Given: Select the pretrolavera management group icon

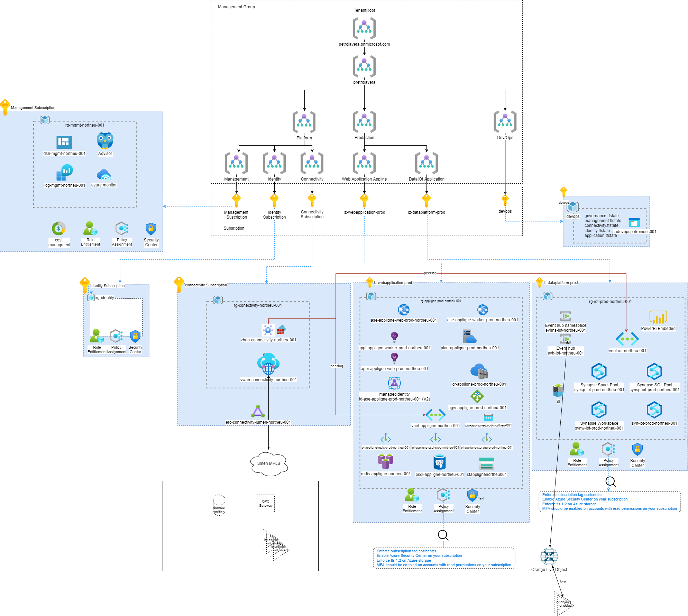Looking at the screenshot, I should tap(364, 66).
